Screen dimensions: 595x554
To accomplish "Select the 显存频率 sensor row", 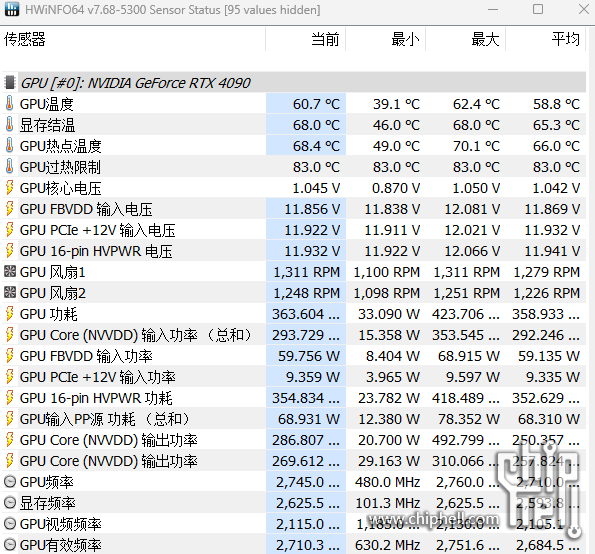I will click(294, 503).
